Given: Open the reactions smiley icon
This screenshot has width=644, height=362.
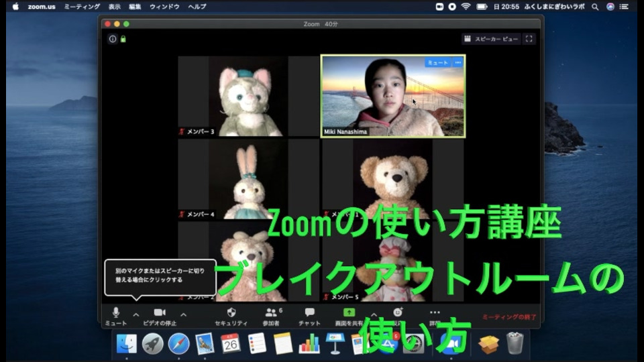Looking at the screenshot, I should (x=398, y=313).
